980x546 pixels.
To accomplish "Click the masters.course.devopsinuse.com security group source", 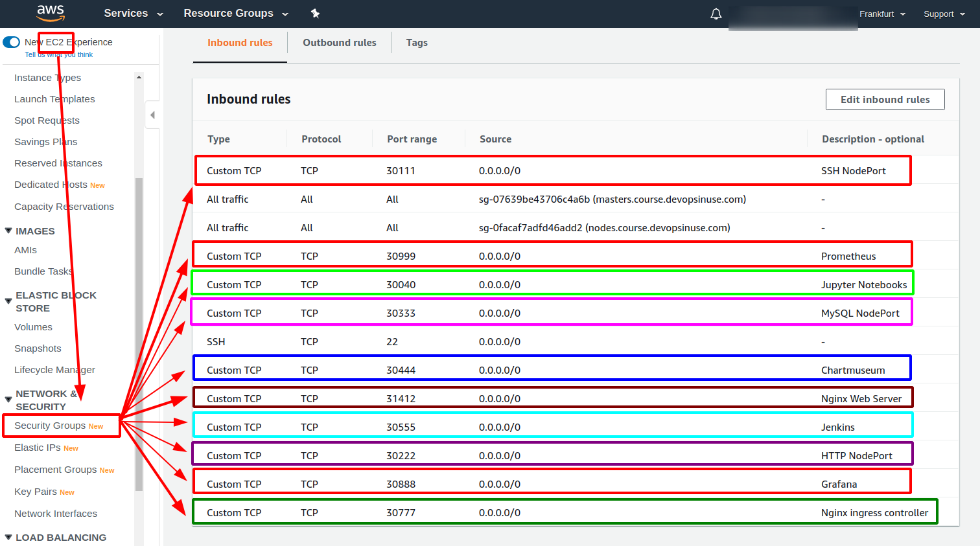I will 612,199.
